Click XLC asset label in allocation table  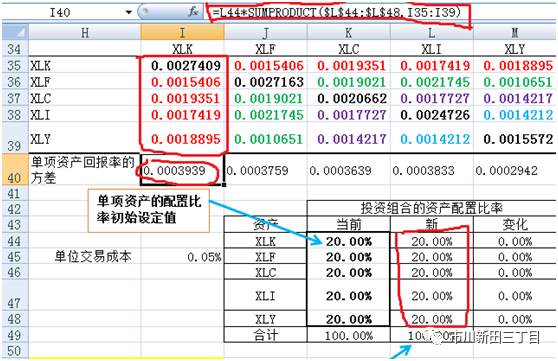(x=265, y=272)
